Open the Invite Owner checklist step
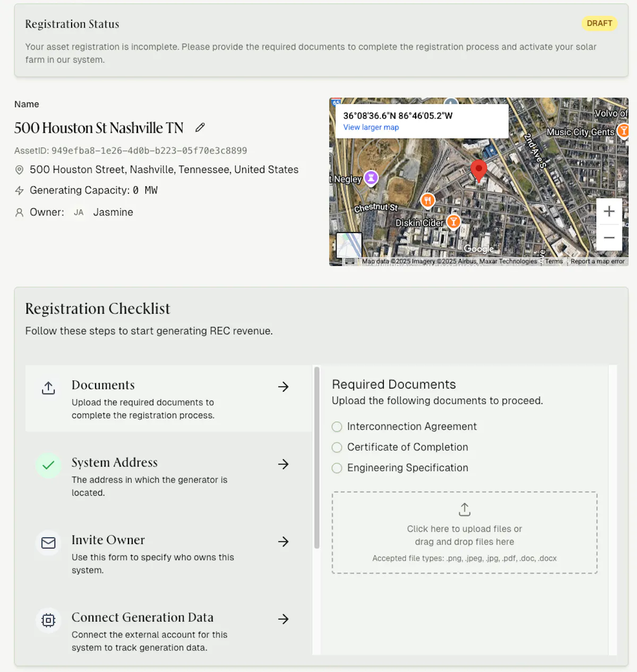Viewport: 637px width, 672px height. click(x=169, y=554)
